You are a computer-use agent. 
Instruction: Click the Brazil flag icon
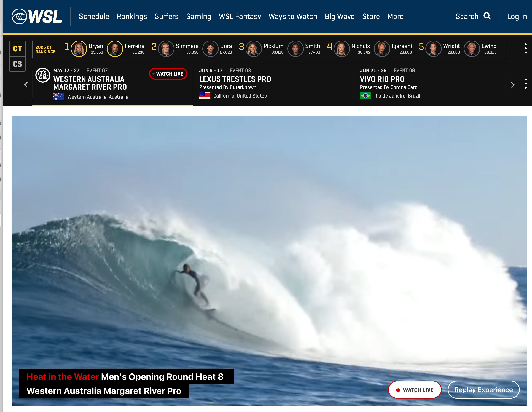(x=365, y=96)
